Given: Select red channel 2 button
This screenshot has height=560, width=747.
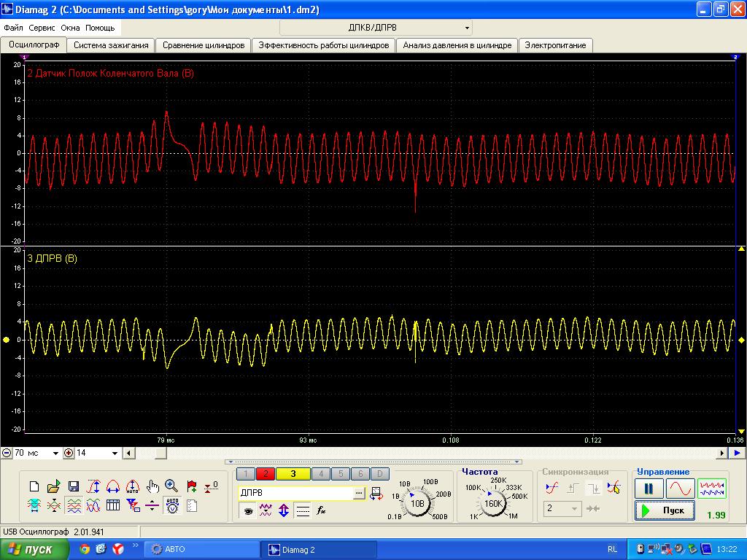Looking at the screenshot, I should point(266,474).
